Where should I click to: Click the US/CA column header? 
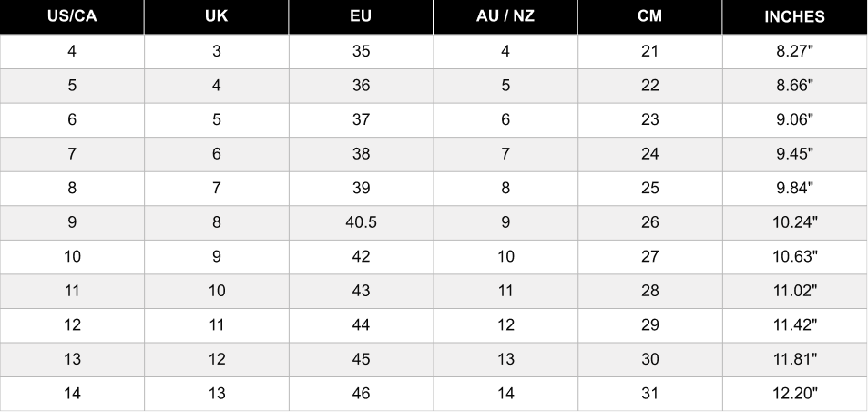(72, 16)
